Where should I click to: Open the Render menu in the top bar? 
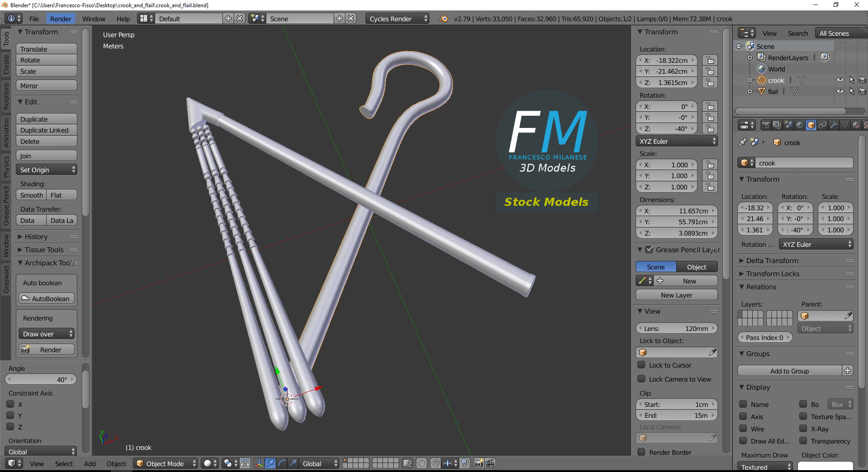[x=60, y=19]
